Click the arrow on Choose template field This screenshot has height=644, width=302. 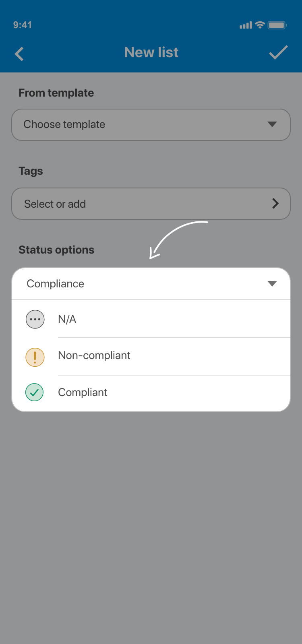(x=272, y=124)
